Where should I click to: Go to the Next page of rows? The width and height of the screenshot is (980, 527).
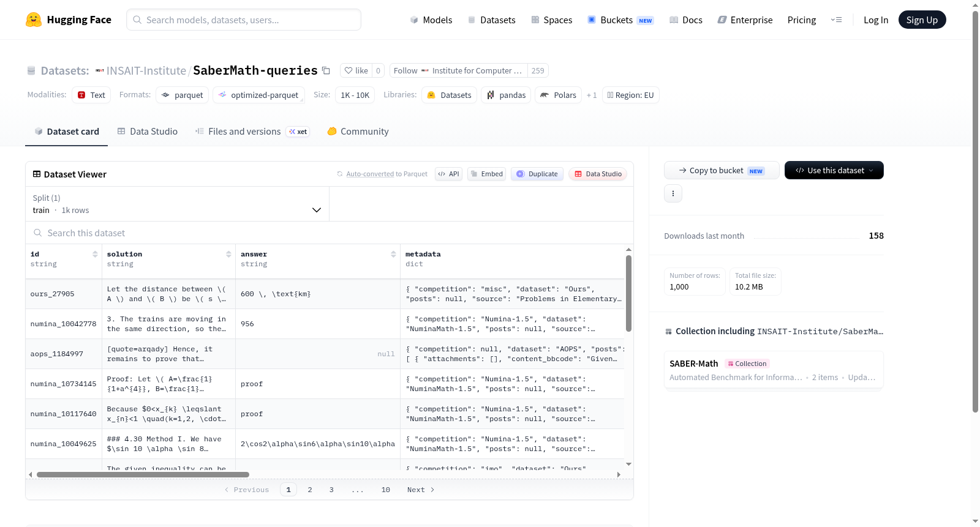pos(421,490)
